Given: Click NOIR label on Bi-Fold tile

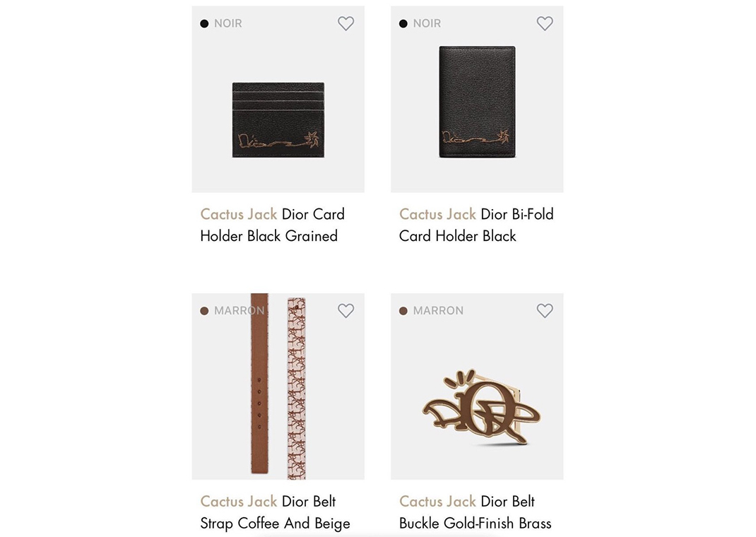Looking at the screenshot, I should tap(427, 23).
